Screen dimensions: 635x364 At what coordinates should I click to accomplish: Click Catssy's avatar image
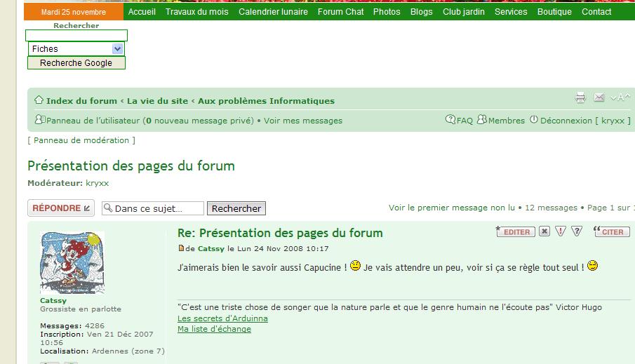tap(72, 263)
